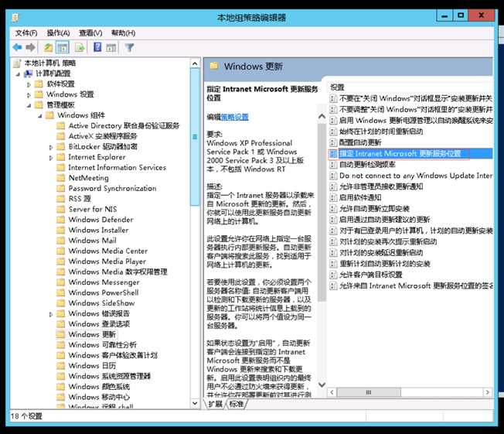Click the 本地计算机 策略 root icon
Image resolution: width=504 pixels, height=434 pixels.
point(17,63)
